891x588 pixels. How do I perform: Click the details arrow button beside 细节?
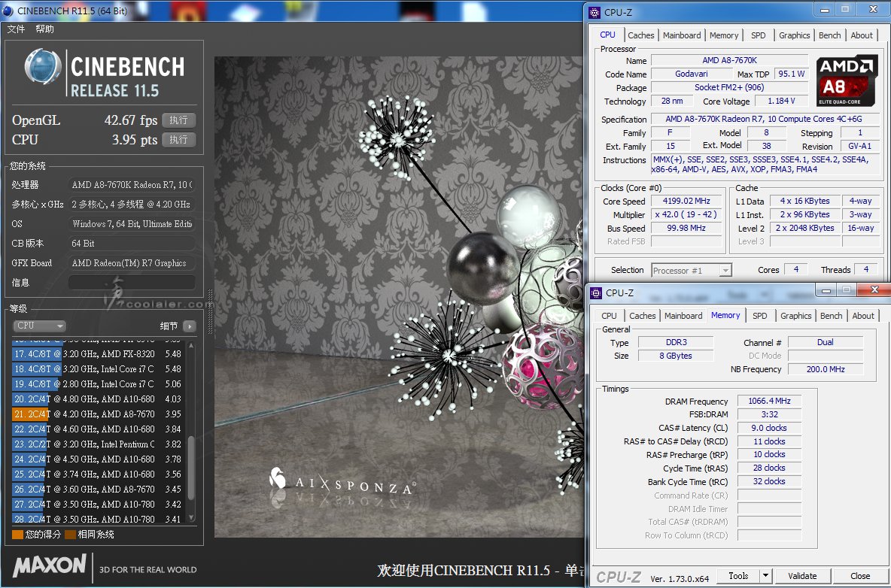point(190,326)
